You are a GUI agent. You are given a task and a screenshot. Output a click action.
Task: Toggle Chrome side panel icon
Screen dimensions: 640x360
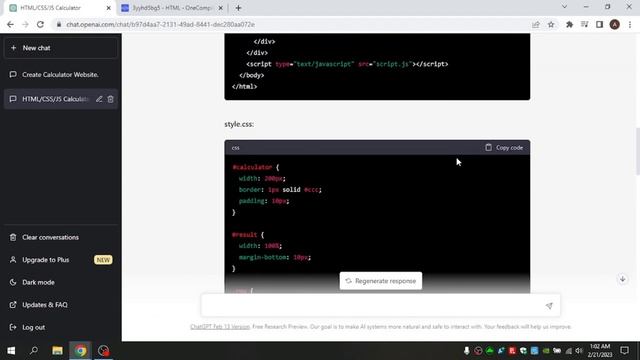(599, 24)
